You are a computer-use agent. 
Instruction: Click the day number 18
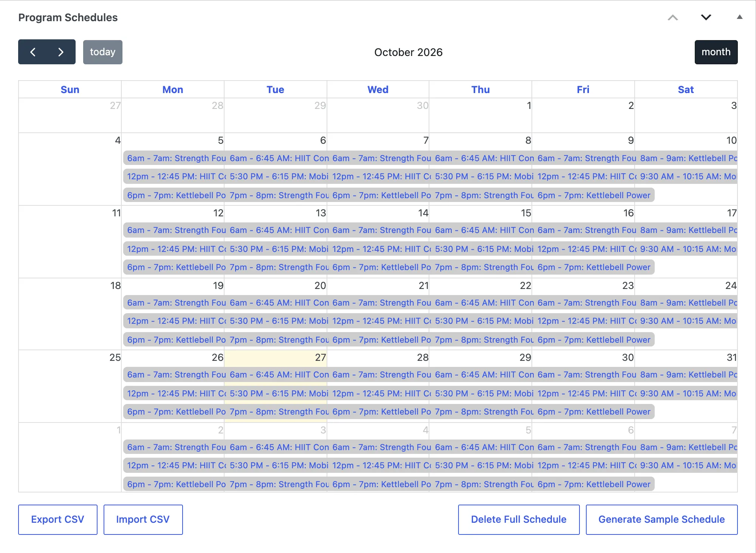point(115,286)
